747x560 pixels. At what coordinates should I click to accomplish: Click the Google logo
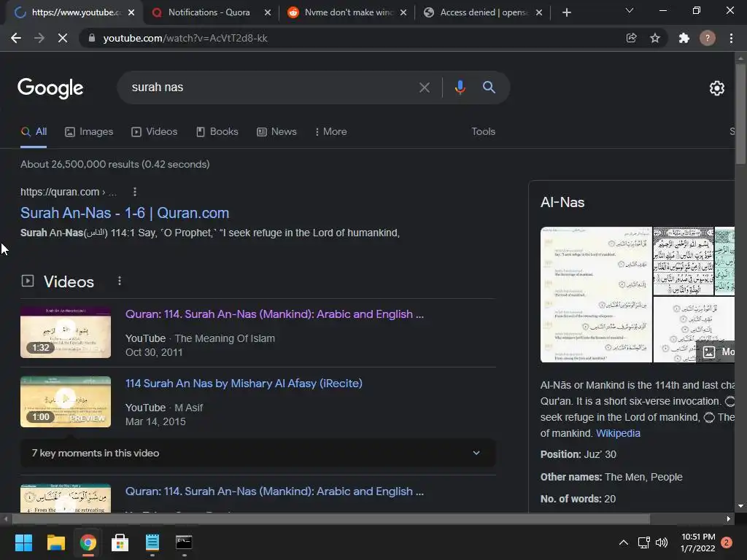click(x=50, y=88)
